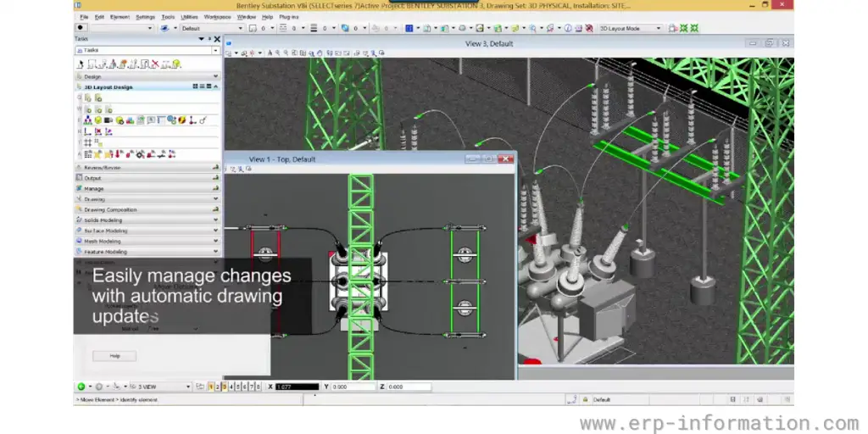The image size is (868, 434).
Task: Open the 3 VIEW dropdown in status area
Action: click(x=188, y=387)
